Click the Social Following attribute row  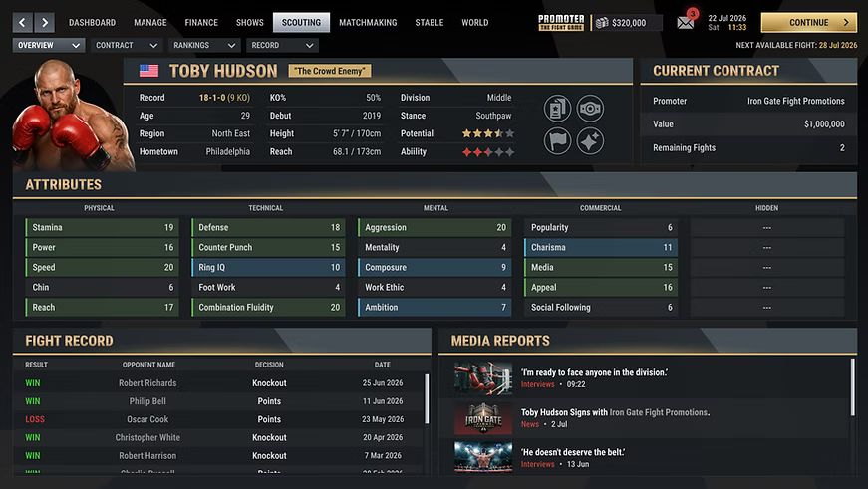point(601,307)
